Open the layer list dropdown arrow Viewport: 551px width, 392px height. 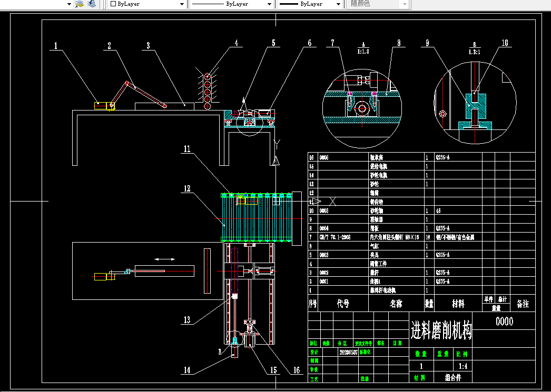coord(69,4)
